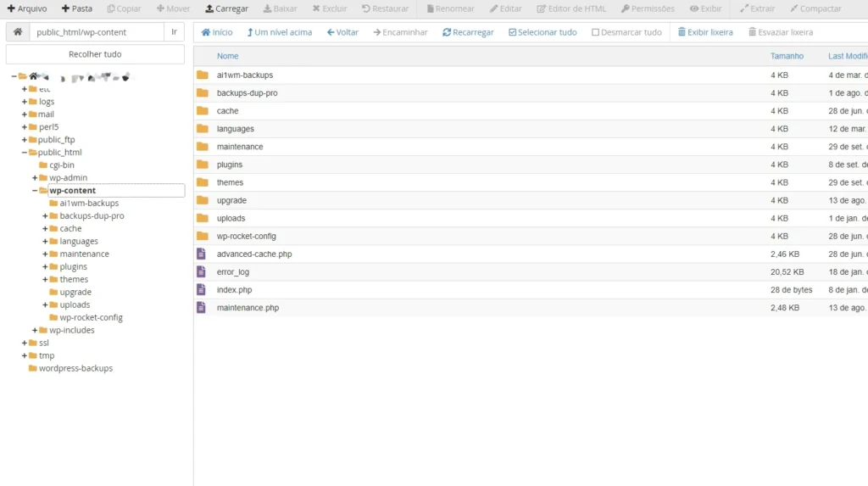Screen dimensions: 868x486
Task: Click the uploads folder icon in file list
Action: pyautogui.click(x=203, y=218)
